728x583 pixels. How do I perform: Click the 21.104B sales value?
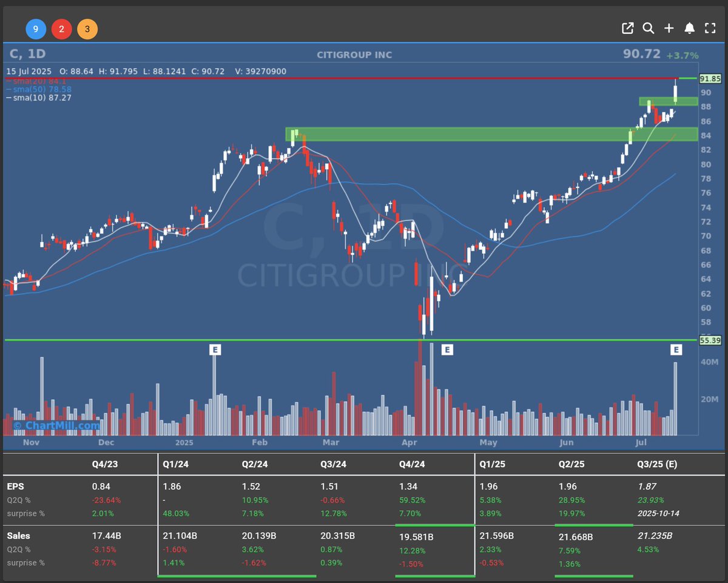coord(180,536)
